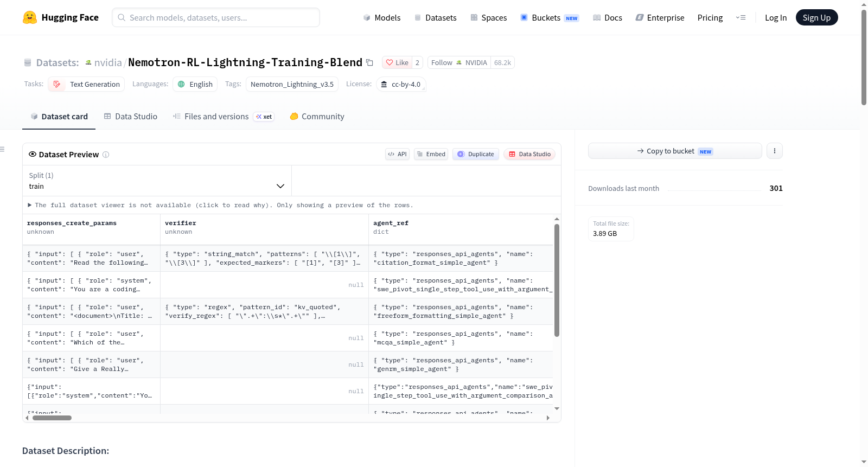Open the Community tab

(317, 116)
